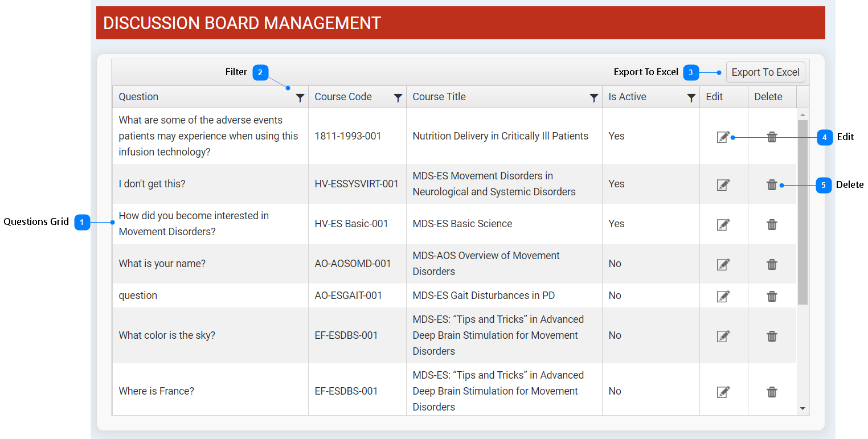Open the Course Title column filter

(593, 98)
